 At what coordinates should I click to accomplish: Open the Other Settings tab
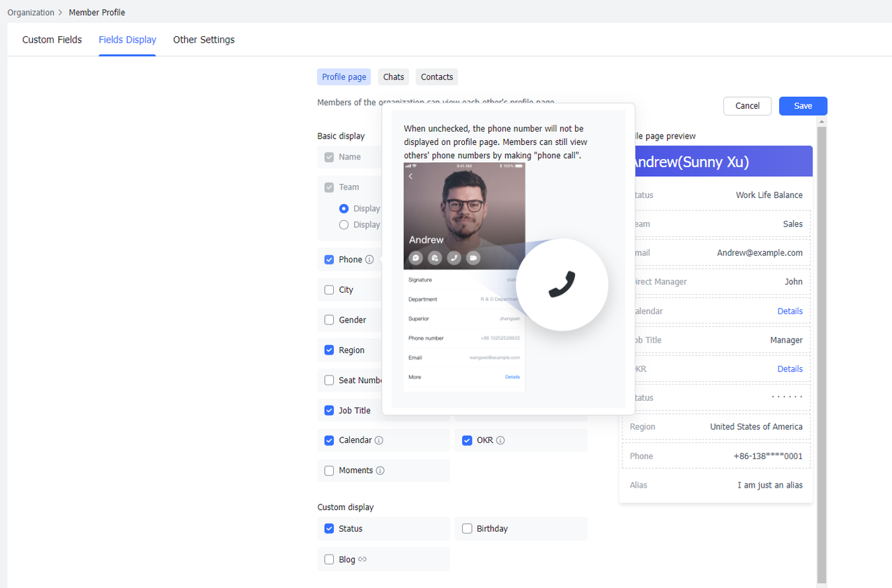[203, 40]
